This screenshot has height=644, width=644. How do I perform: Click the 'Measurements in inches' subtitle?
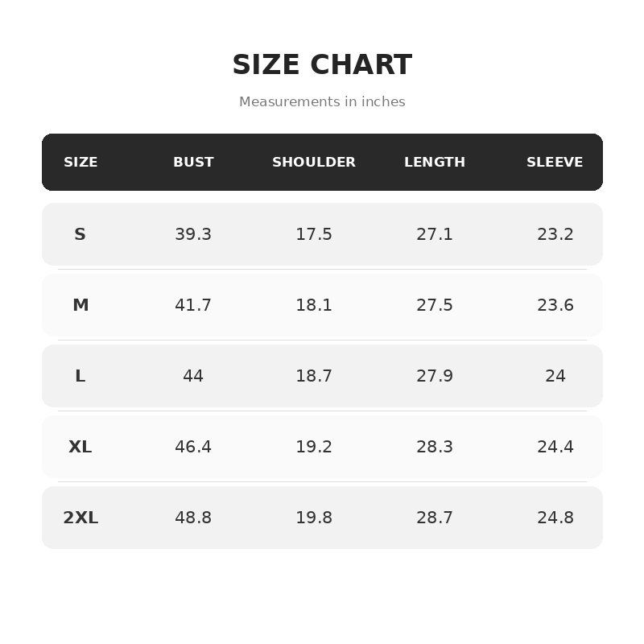point(322,101)
